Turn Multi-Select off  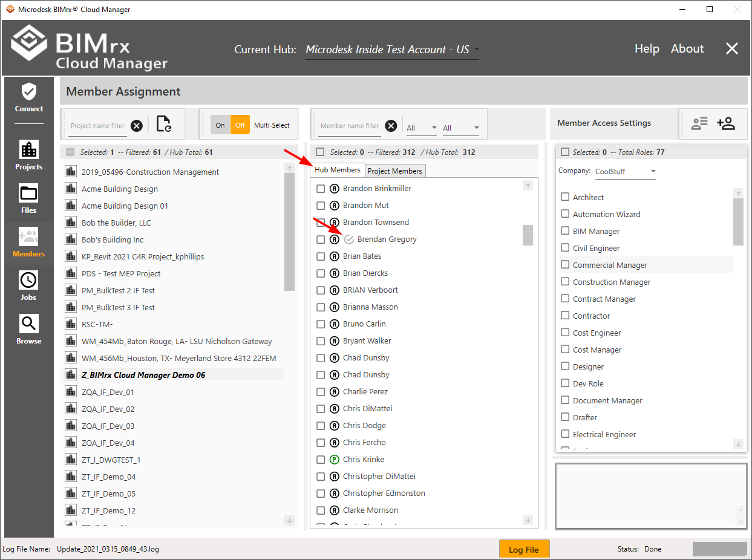240,125
